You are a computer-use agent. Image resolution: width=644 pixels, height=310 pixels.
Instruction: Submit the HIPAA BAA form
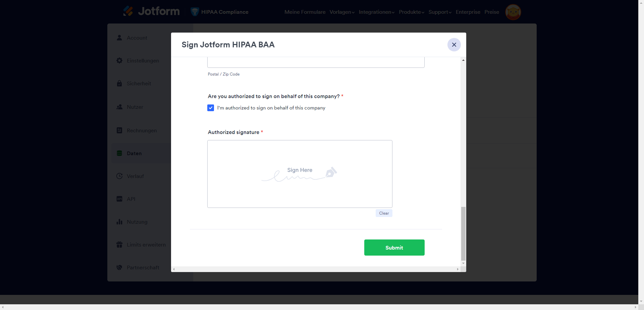coord(394,248)
